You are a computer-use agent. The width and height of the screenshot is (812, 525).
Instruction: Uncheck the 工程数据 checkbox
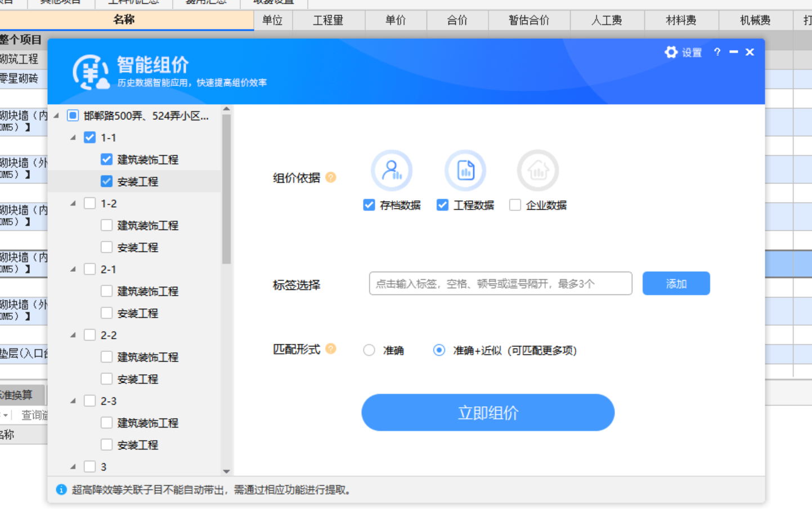(442, 205)
